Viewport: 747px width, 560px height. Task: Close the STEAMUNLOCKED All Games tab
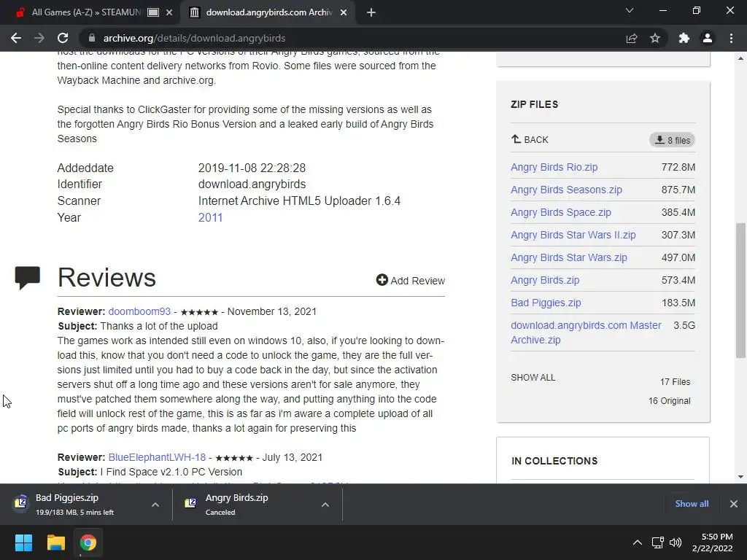pos(169,12)
